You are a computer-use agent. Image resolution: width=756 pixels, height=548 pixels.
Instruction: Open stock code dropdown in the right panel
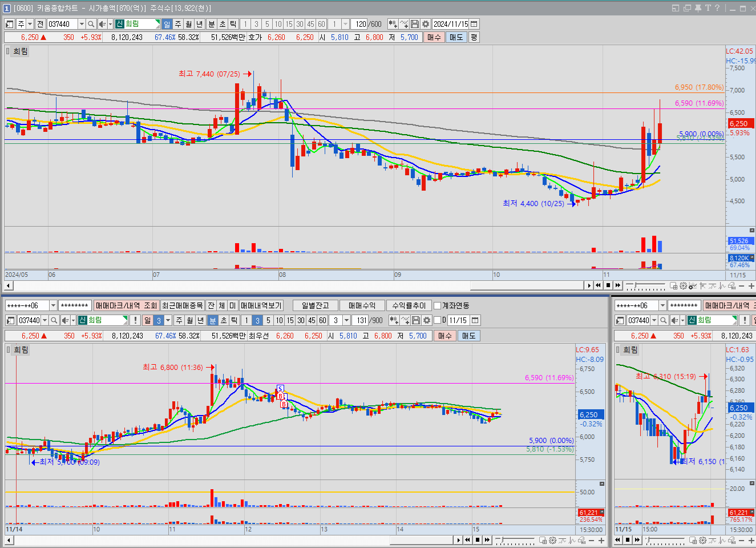(654, 320)
